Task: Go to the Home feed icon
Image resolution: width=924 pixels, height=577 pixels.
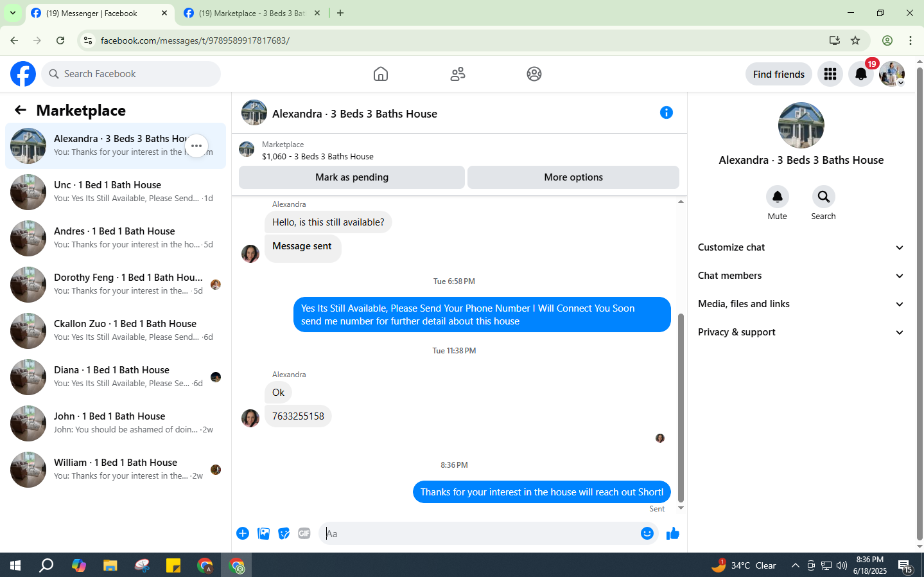Action: coord(381,74)
